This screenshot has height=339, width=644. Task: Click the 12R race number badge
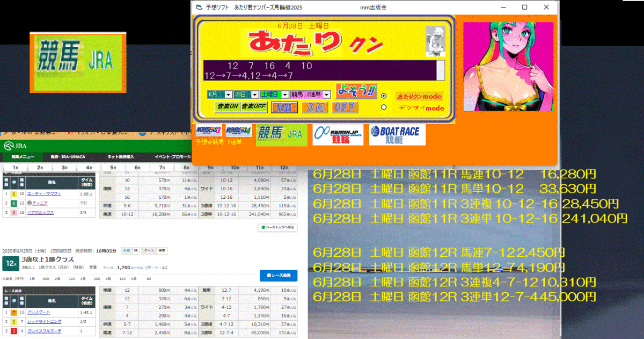(x=10, y=263)
